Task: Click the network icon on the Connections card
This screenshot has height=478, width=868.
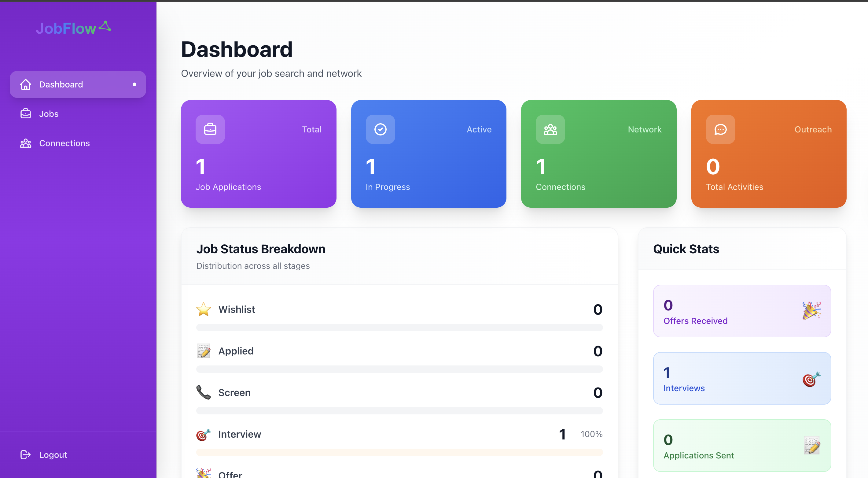Action: tap(550, 129)
